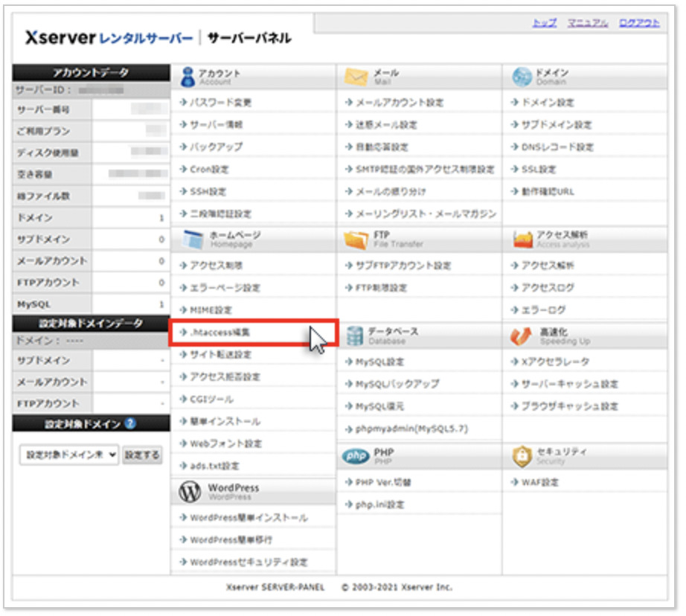This screenshot has height=616, width=686.
Task: Open 二段階認証設定
Action: [x=220, y=214]
